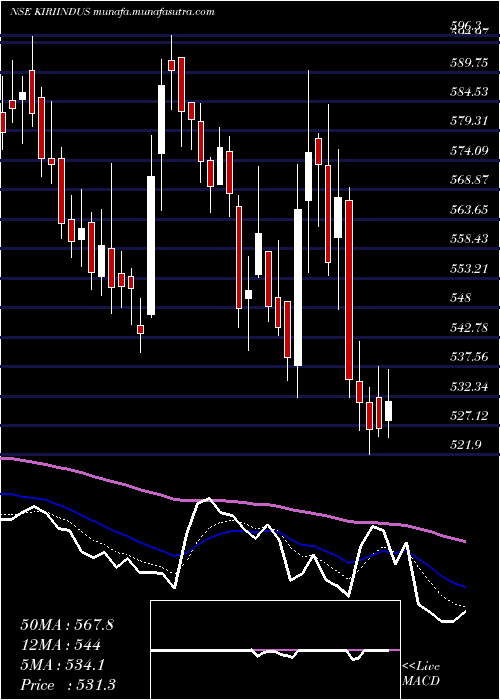Click the NSE KIRIINDUS chart title
The width and height of the screenshot is (500, 700).
point(51,12)
